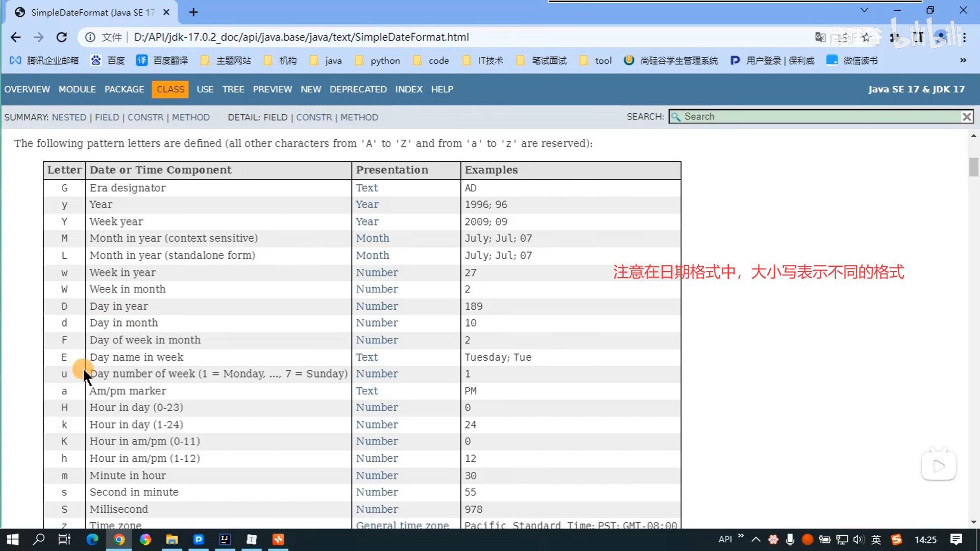Toggle the English input method indicator
Screen dimensions: 980x551
(x=876, y=539)
